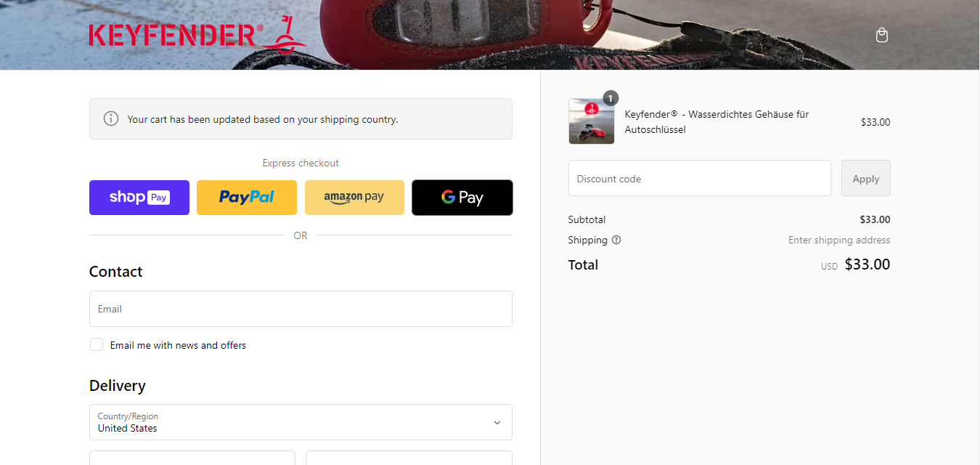The image size is (980, 465).
Task: Click the Express checkout label
Action: (301, 163)
